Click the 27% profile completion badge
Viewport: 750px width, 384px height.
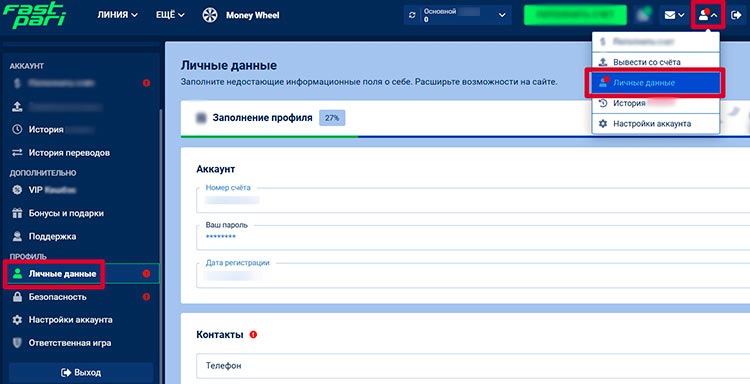point(332,118)
